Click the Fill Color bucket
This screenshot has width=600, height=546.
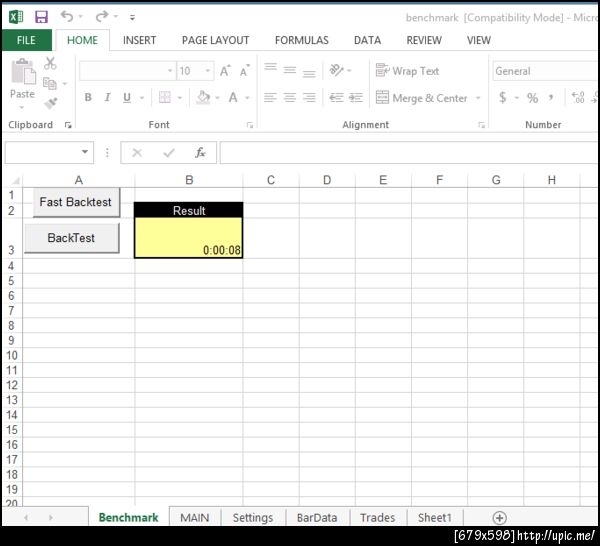(203, 97)
